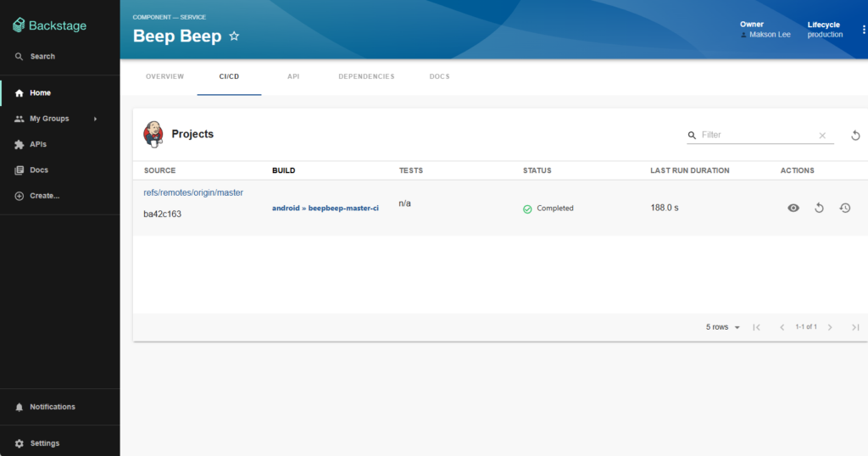Screen dimensions: 868x456
Task: Refresh the Projects table
Action: tap(855, 136)
